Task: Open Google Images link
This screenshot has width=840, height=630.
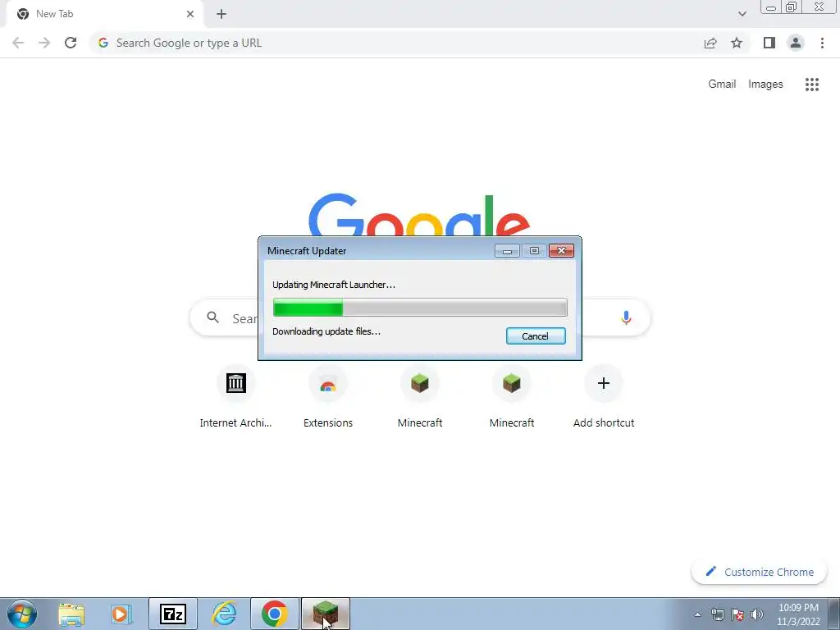Action: [x=765, y=84]
